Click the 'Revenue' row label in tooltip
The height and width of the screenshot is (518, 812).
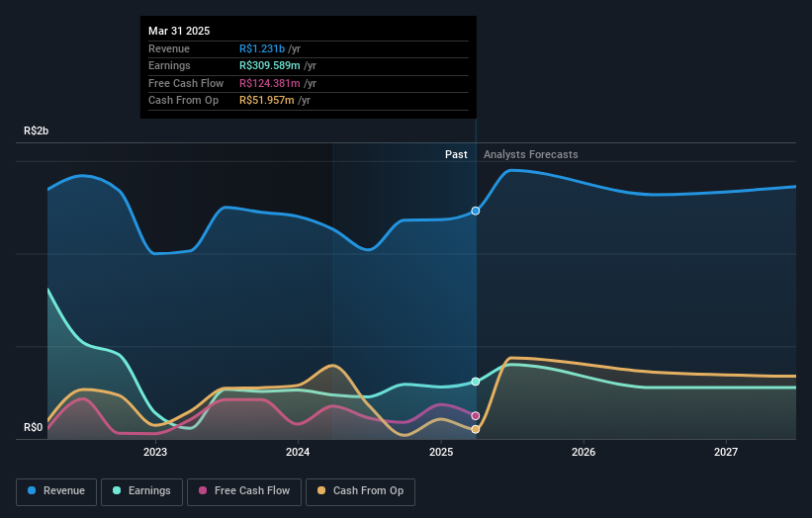tap(169, 48)
